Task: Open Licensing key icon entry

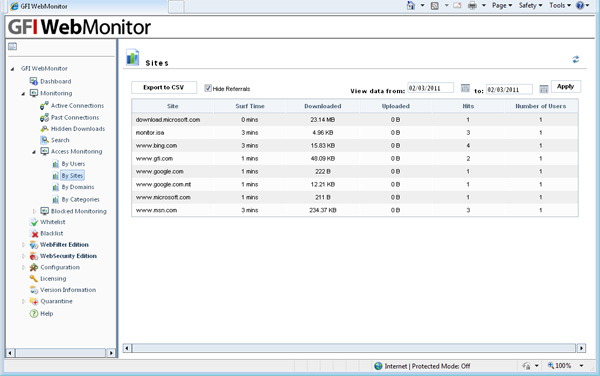Action: click(x=34, y=278)
